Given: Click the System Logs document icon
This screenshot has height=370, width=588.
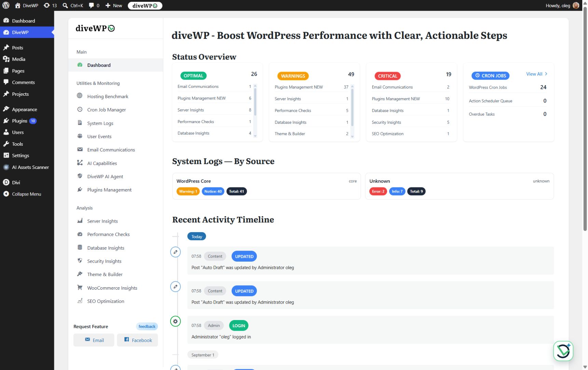Looking at the screenshot, I should 80,123.
